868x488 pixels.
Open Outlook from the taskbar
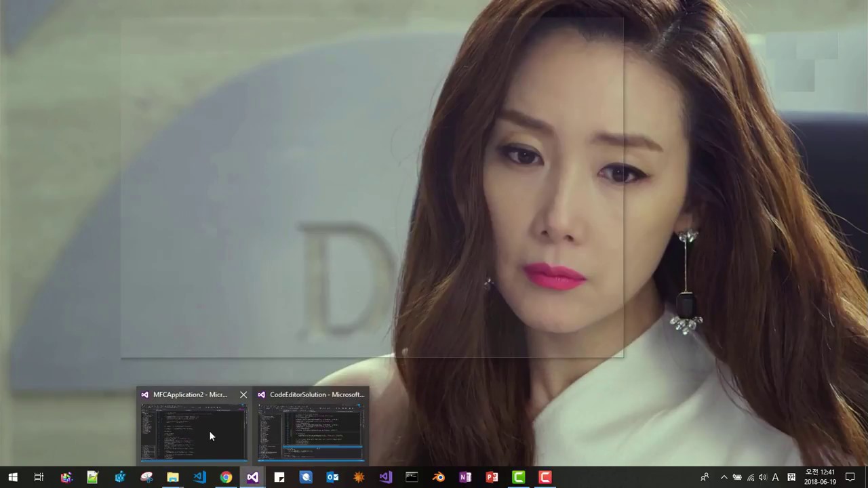point(332,477)
